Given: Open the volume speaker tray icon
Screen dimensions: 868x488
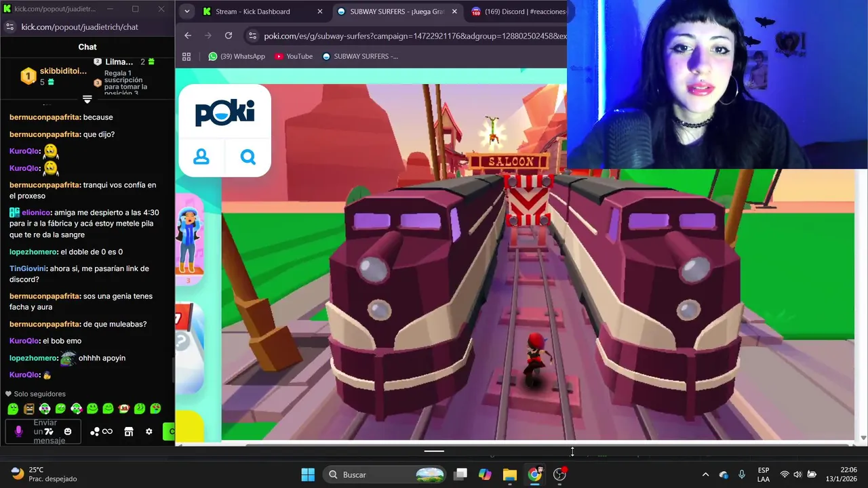Looking at the screenshot, I should tap(797, 474).
